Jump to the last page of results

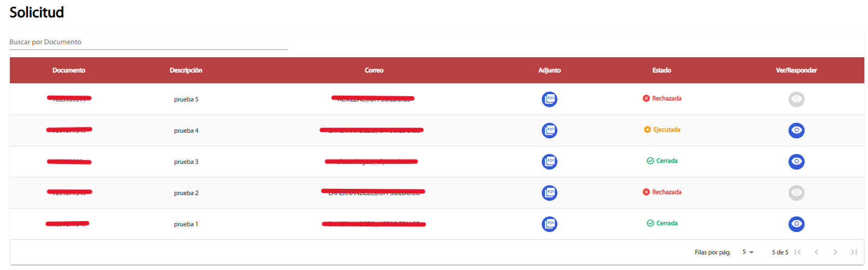point(853,252)
